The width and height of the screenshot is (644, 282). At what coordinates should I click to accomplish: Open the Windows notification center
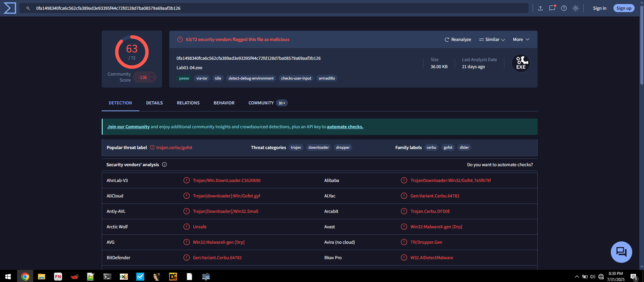[x=634, y=277]
